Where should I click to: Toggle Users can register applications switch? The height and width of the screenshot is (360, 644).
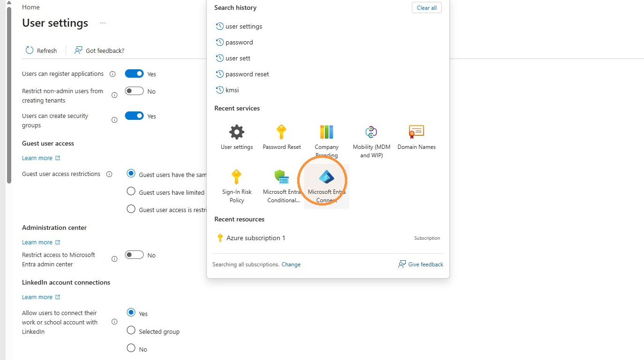pyautogui.click(x=134, y=73)
